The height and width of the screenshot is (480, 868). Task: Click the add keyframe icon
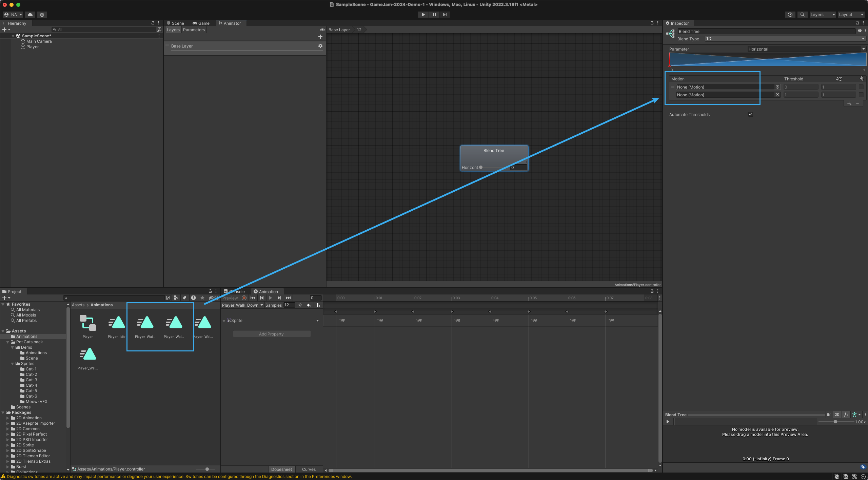(x=309, y=305)
